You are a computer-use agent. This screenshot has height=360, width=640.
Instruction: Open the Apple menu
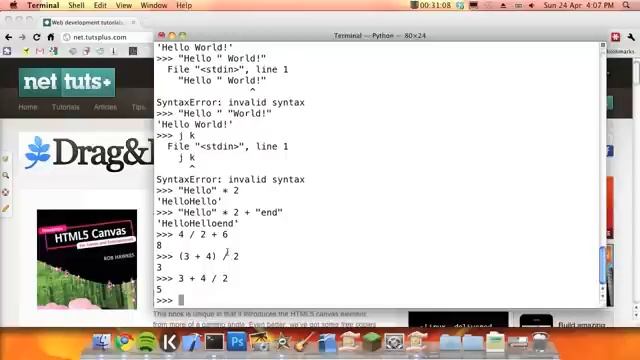coord(13,5)
